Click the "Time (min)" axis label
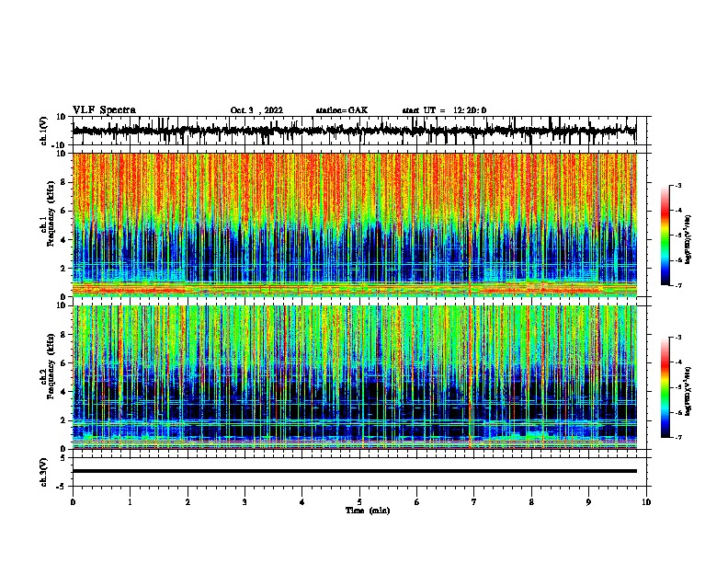This screenshot has width=728, height=563. (x=368, y=511)
